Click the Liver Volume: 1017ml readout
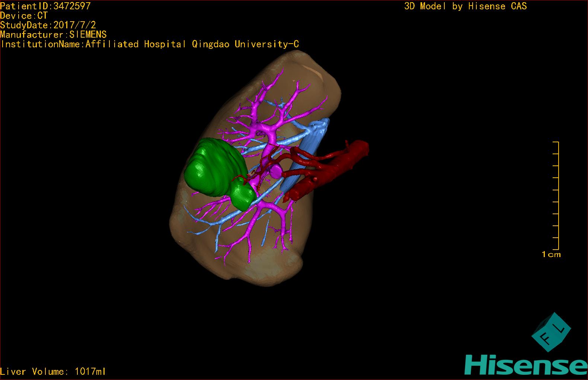This screenshot has width=588, height=380. tap(53, 371)
